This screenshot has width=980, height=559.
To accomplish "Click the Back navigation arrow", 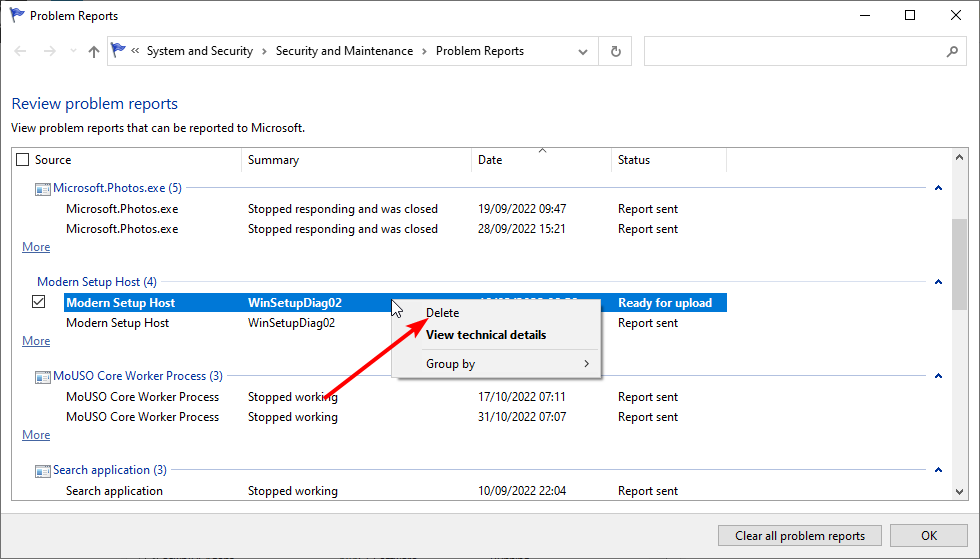I will [x=20, y=51].
